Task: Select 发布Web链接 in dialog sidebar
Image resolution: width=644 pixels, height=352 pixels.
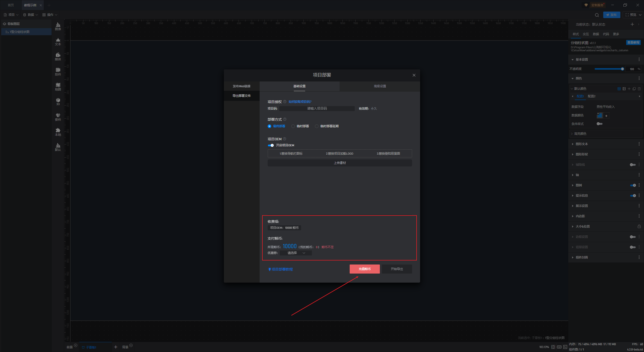Action: (x=242, y=86)
